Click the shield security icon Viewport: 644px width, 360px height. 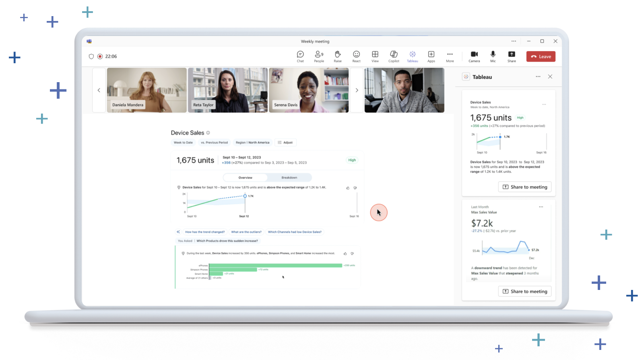[x=91, y=56]
